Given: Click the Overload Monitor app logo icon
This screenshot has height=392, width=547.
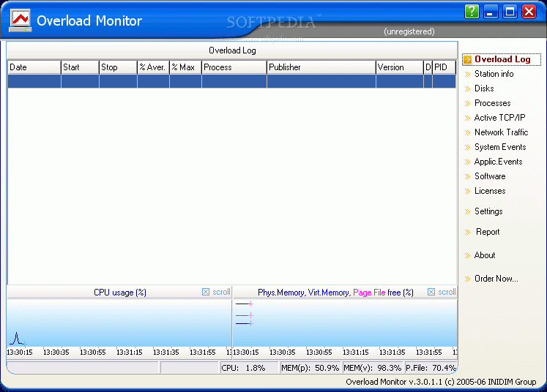Looking at the screenshot, I should click(x=21, y=20).
